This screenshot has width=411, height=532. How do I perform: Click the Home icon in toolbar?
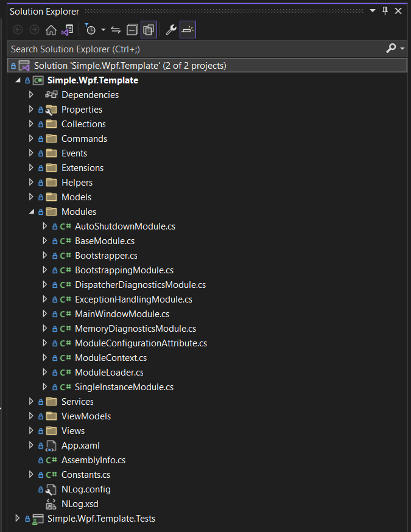(51, 30)
